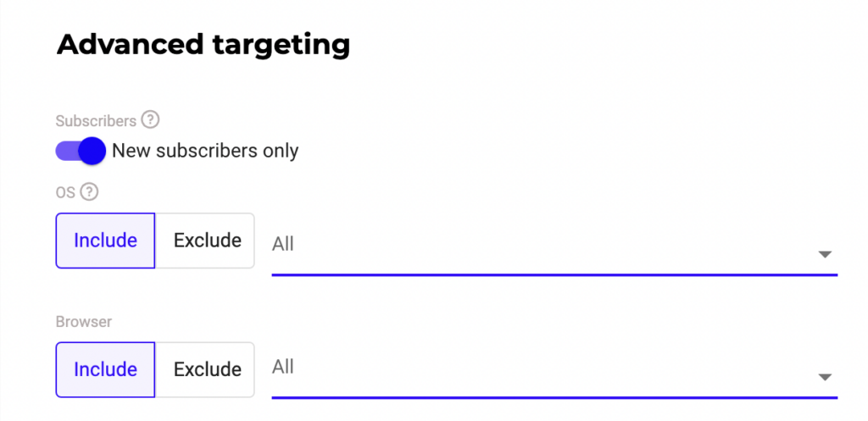The width and height of the screenshot is (868, 421).
Task: Expand the OS dropdown arrow
Action: (825, 254)
